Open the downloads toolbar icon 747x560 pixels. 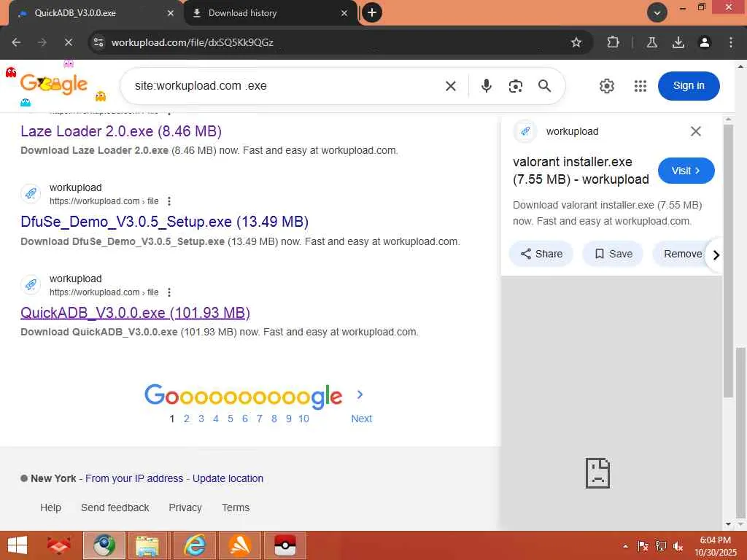click(678, 42)
